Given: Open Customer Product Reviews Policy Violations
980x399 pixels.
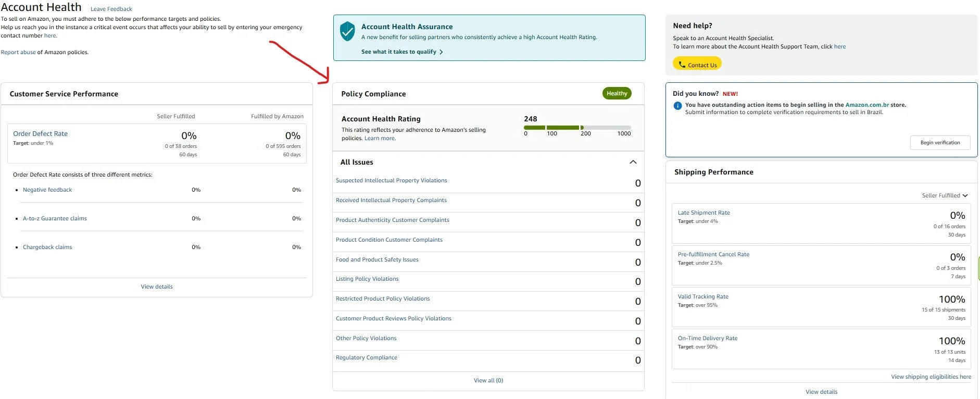Looking at the screenshot, I should click(394, 318).
